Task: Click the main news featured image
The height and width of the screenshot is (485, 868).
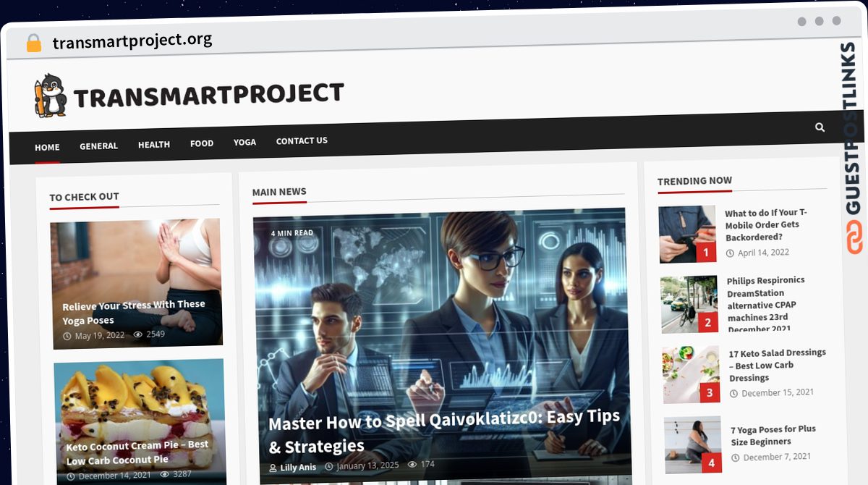Action: point(441,346)
